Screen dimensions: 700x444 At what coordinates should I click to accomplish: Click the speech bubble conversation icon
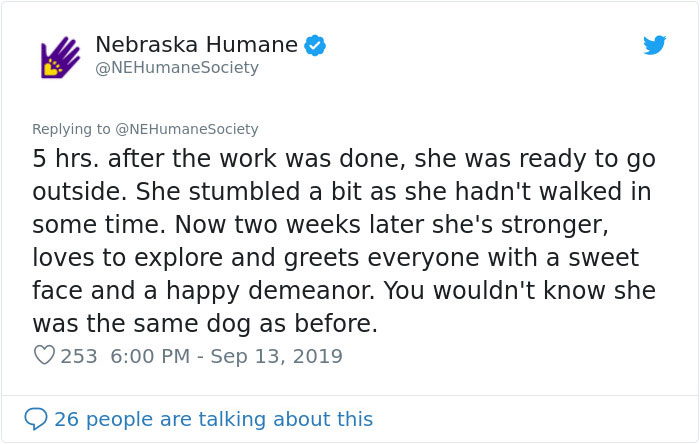tap(36, 418)
